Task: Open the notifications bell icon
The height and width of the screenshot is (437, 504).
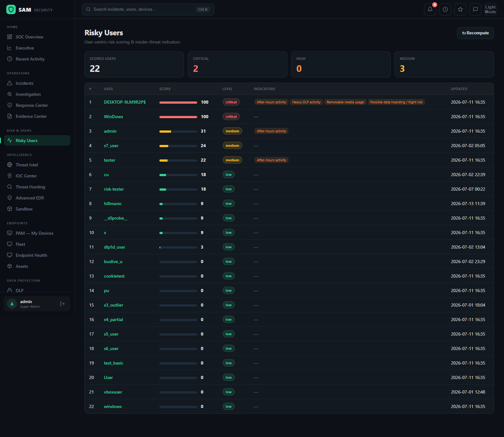Action: (x=430, y=9)
